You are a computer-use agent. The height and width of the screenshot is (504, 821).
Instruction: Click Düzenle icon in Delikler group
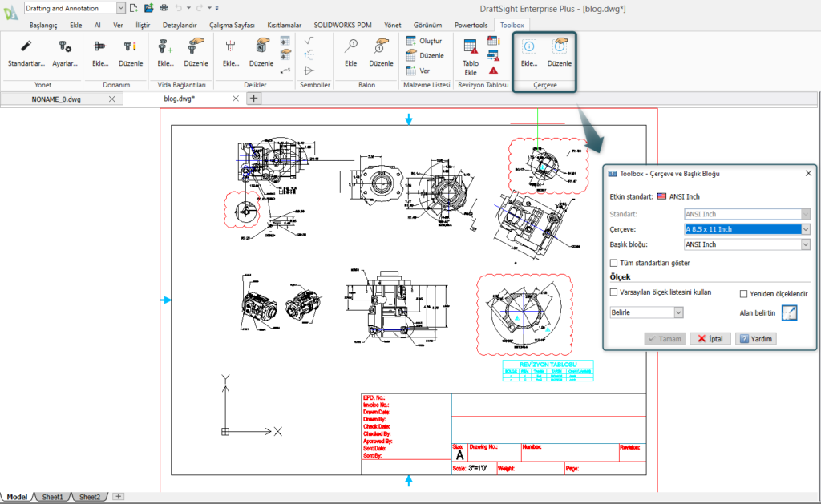click(x=261, y=54)
